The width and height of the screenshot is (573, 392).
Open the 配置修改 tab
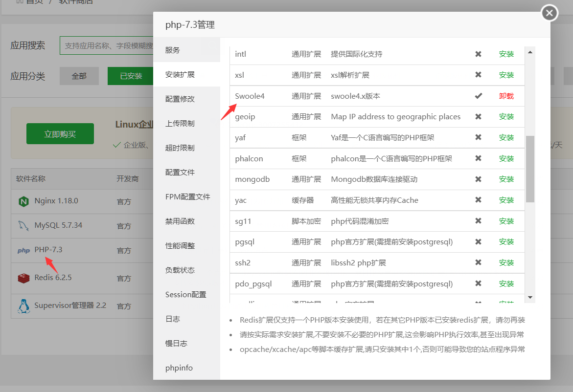coord(187,99)
